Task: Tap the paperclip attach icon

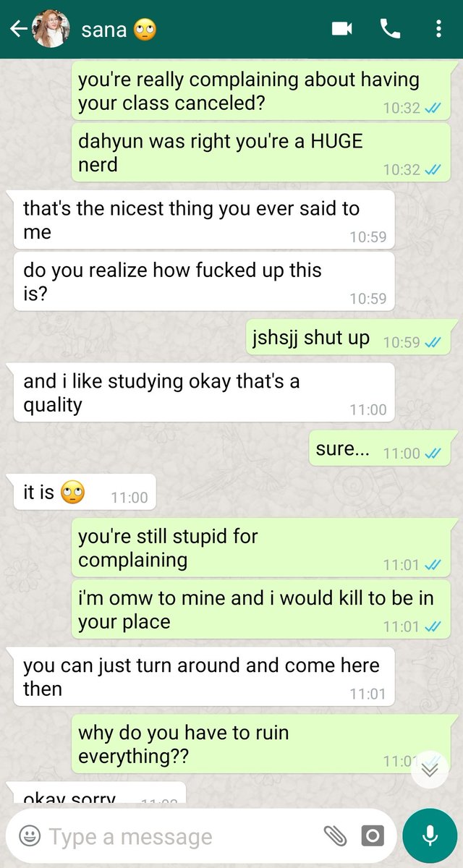Action: click(335, 837)
